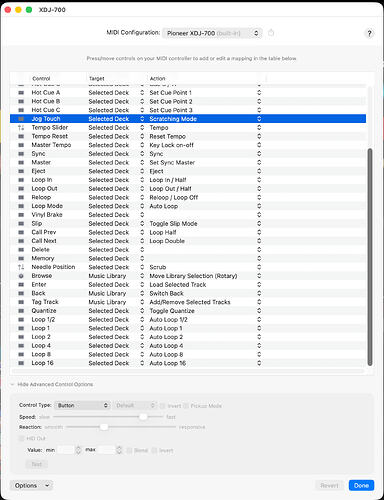Toggle the Invert checkbox in Value row

tap(154, 450)
